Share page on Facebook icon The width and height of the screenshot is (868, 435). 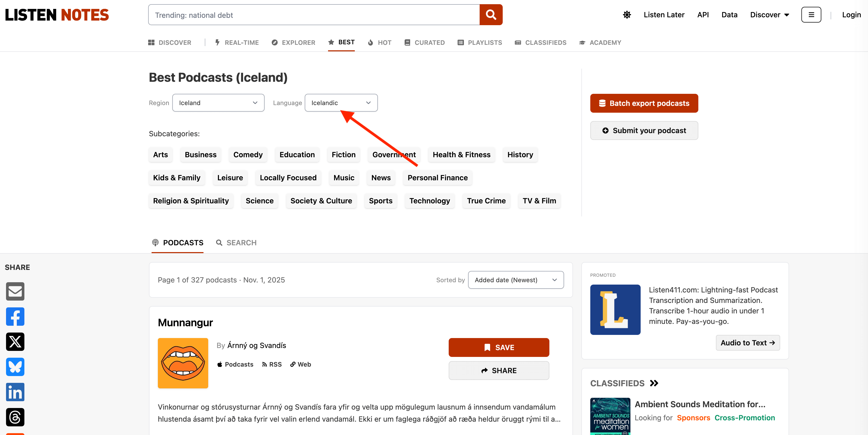[x=15, y=317]
